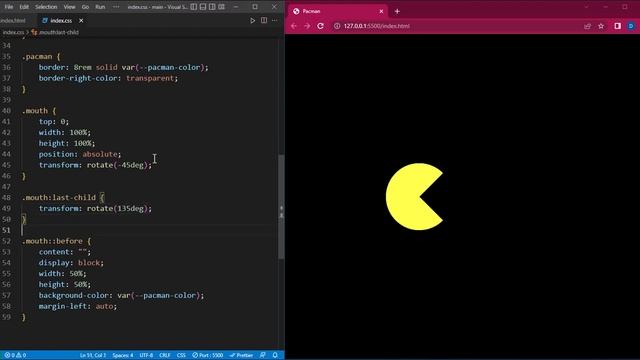Toggle secondary sidebar layout icon
Screen dimensions: 640x360
(212, 7)
